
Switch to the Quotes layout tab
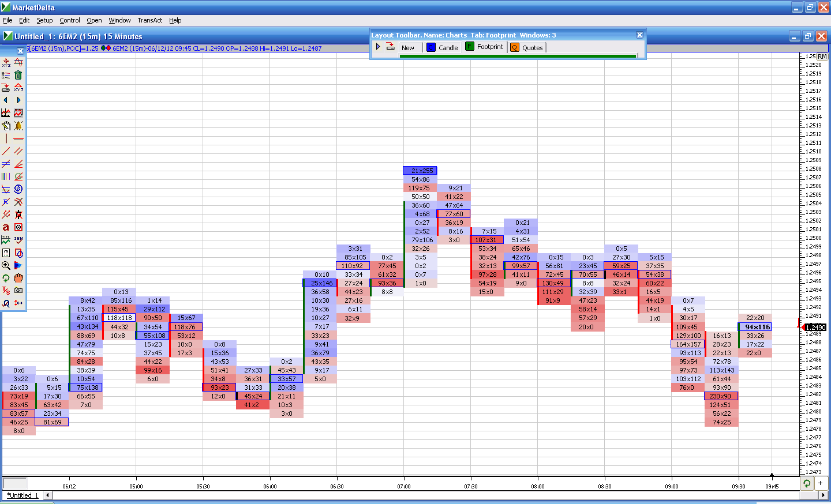pyautogui.click(x=526, y=47)
